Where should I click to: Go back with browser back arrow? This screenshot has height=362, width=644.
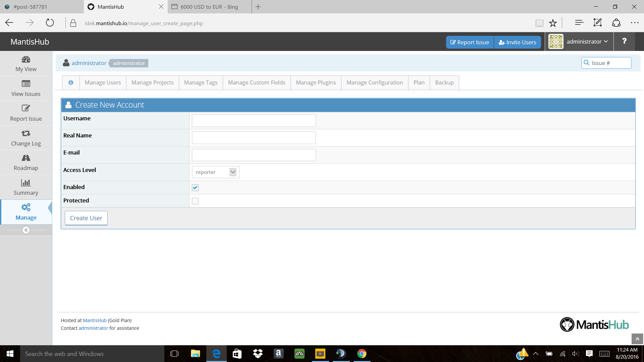click(9, 23)
